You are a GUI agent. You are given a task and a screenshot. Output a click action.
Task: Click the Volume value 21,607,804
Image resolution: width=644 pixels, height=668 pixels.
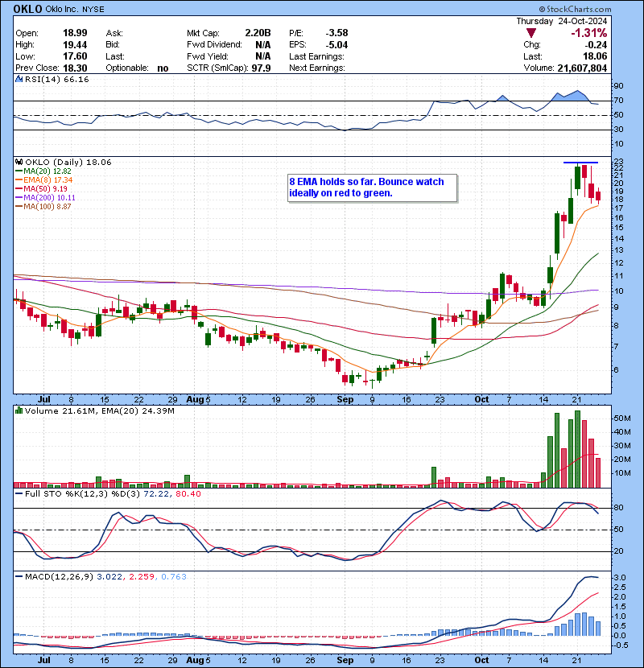(x=582, y=68)
